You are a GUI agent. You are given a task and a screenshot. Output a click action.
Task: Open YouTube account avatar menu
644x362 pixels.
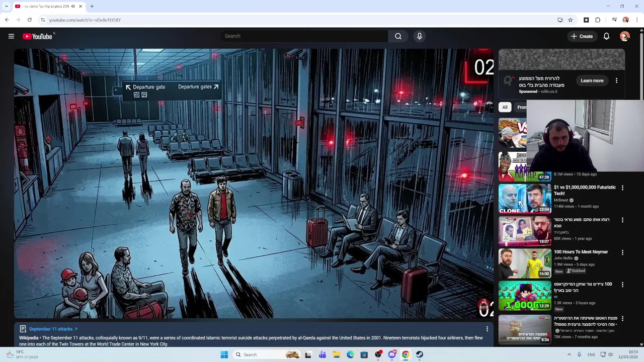click(625, 36)
